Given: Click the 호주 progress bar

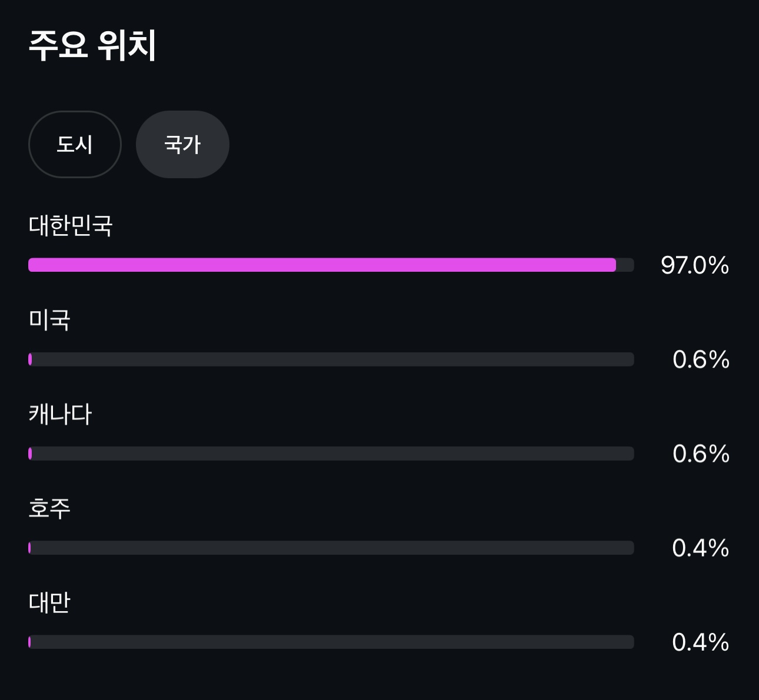Looking at the screenshot, I should pos(331,548).
